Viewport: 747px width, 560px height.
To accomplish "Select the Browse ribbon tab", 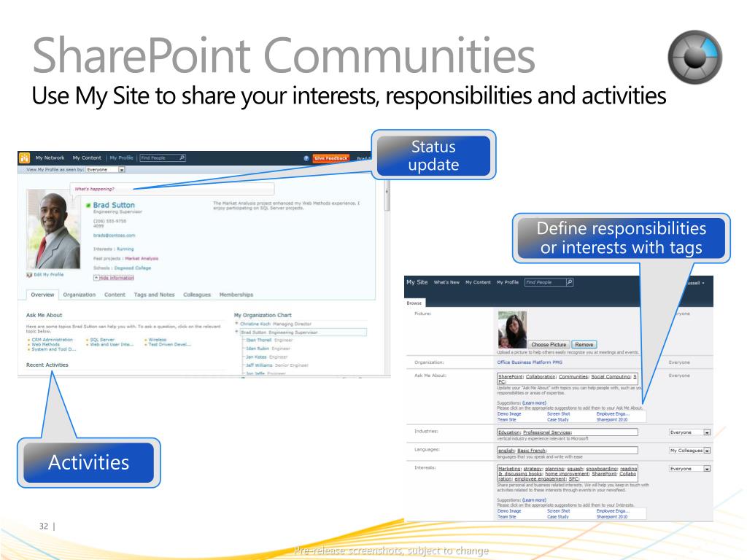I will coord(414,303).
